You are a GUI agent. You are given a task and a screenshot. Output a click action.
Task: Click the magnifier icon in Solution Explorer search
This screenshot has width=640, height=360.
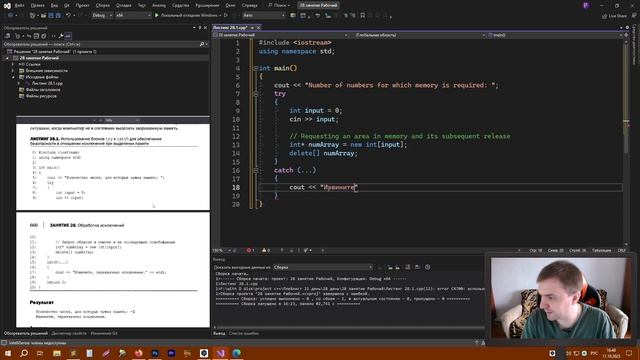pyautogui.click(x=202, y=44)
